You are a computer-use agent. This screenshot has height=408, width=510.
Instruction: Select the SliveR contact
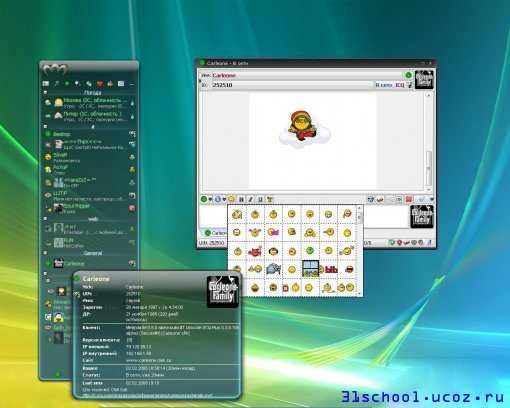tap(90, 157)
